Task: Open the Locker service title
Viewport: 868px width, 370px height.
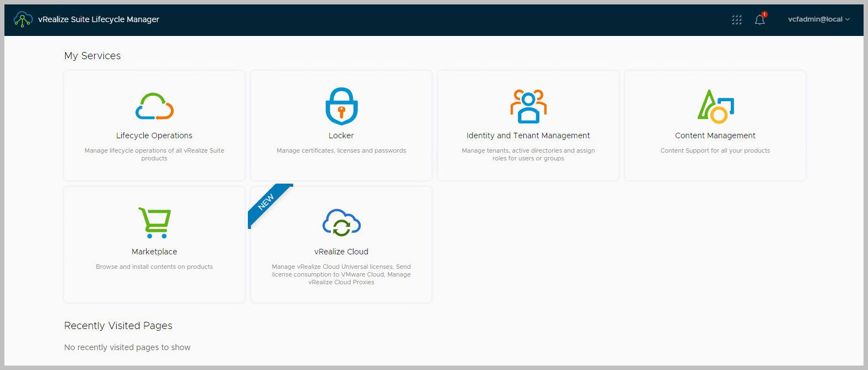Action: pos(341,136)
